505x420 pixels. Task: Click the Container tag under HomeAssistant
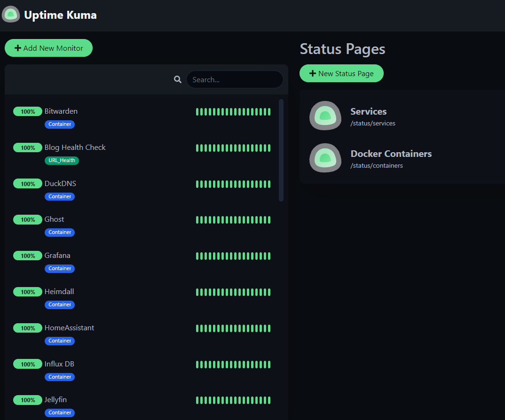point(60,341)
